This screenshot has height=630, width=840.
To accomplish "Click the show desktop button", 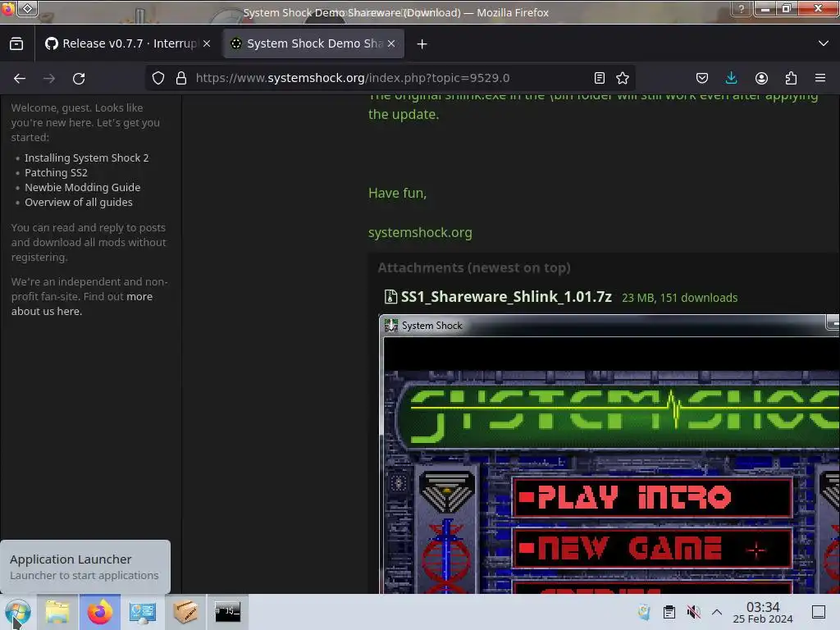I will [x=819, y=612].
